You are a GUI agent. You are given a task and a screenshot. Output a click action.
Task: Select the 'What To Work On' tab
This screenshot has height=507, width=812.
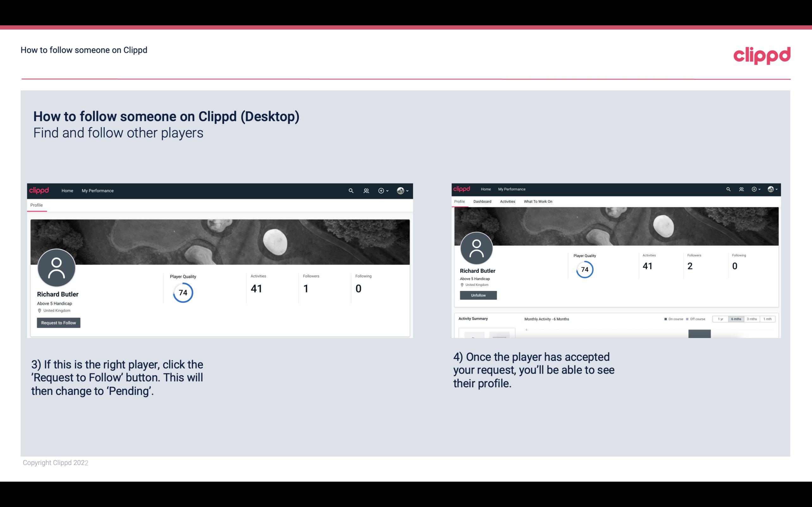pyautogui.click(x=537, y=201)
